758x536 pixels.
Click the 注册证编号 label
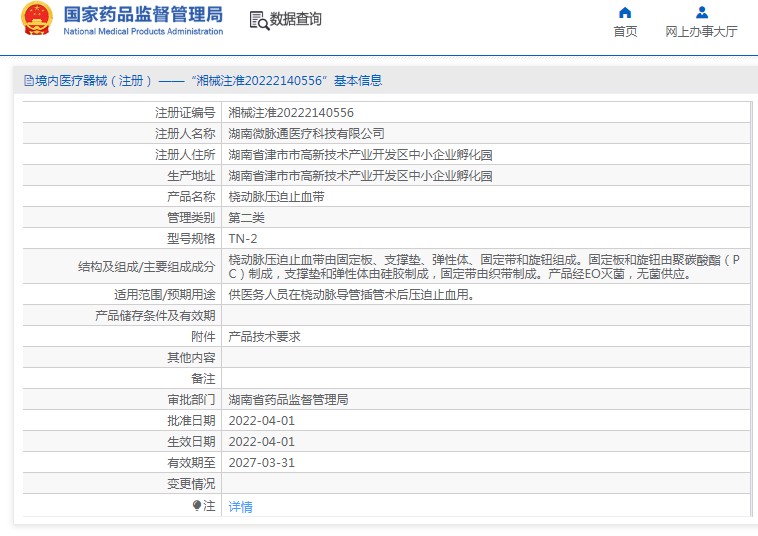click(x=185, y=113)
